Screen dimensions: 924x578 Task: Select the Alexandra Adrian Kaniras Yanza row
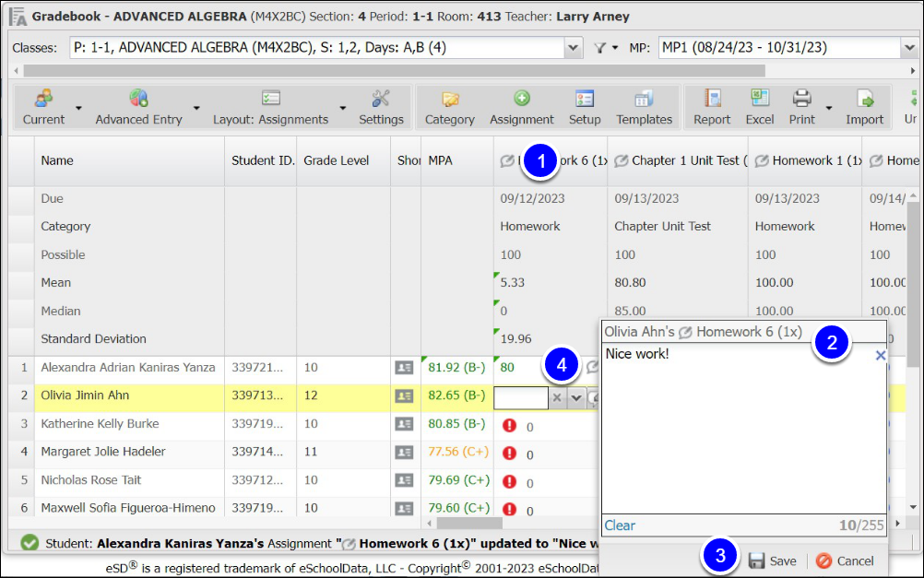click(x=128, y=368)
